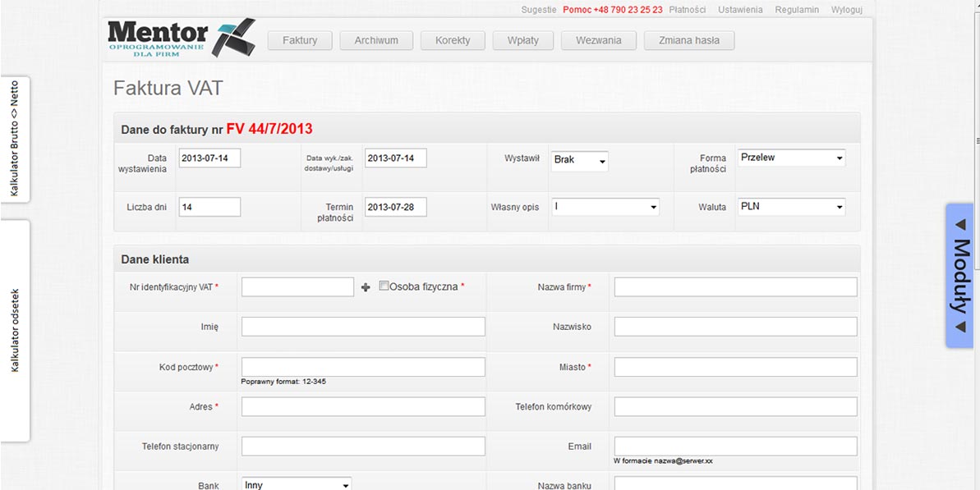980x490 pixels.
Task: Click the Nr identyfikacyjny VAT input field
Action: 297,286
